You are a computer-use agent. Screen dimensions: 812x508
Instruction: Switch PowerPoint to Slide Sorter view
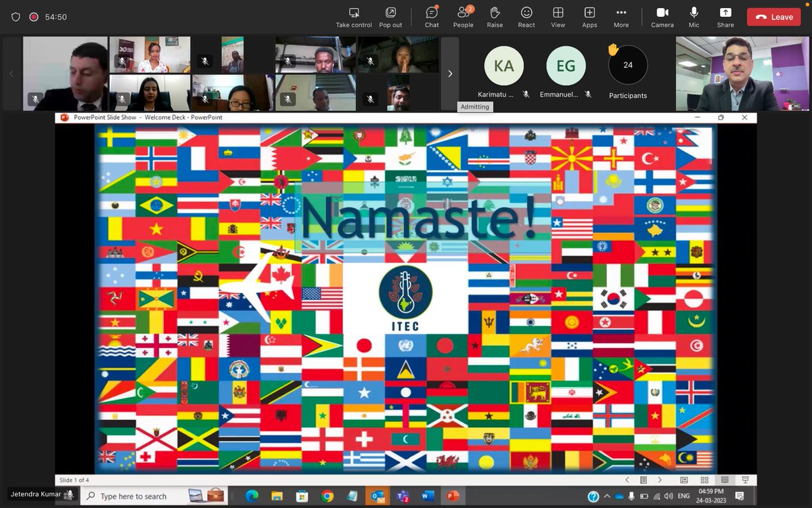[704, 480]
